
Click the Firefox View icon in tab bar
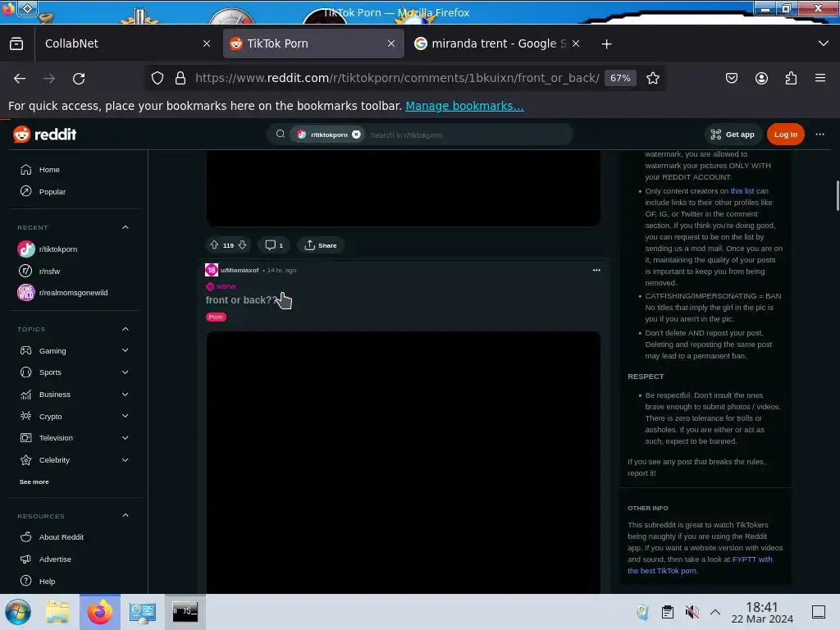pos(16,44)
